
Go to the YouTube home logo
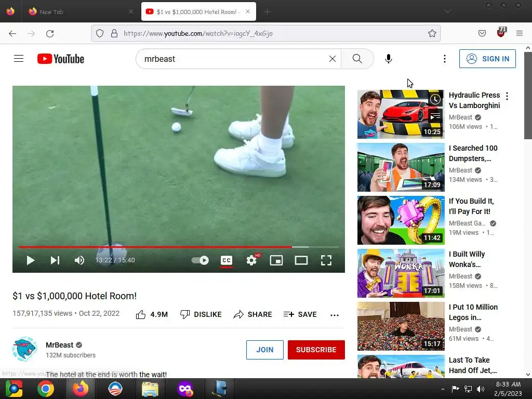pos(61,59)
